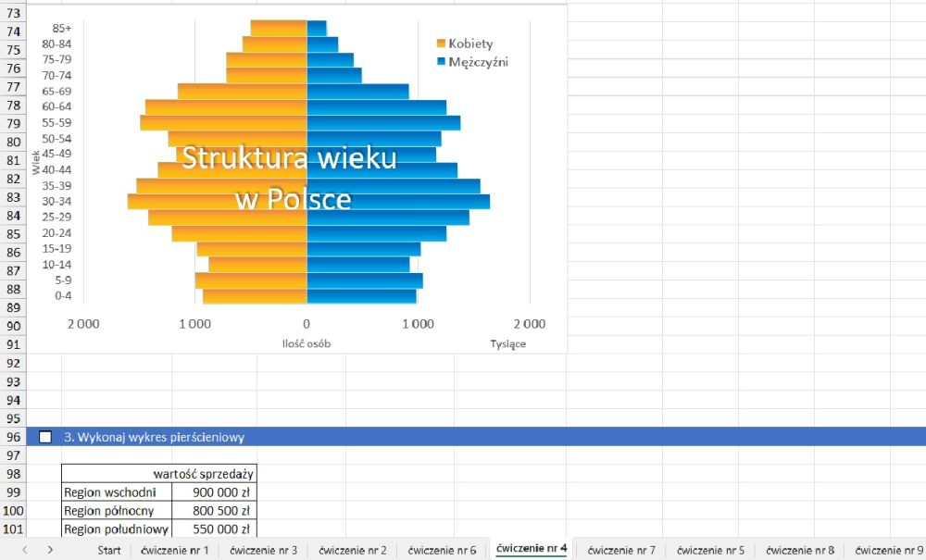Viewport: 926px width, 560px height.
Task: Open the ćwiczenie nr 2 tab
Action: 353,550
